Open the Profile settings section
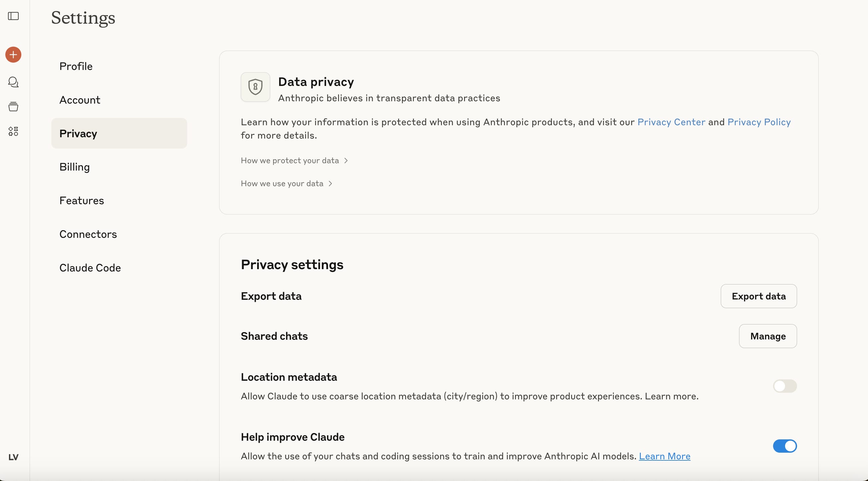Image resolution: width=868 pixels, height=481 pixels. (x=119, y=66)
